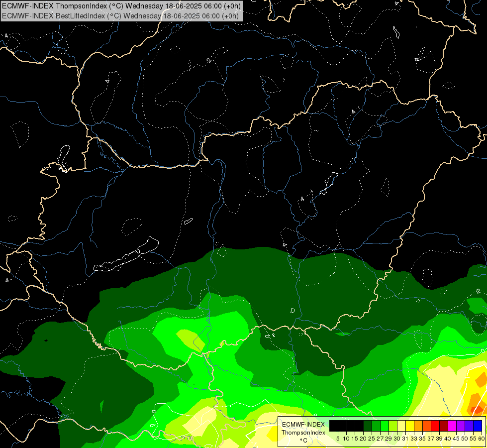
Task: Click the bright red 37–39 legend swatch
Action: (435, 426)
